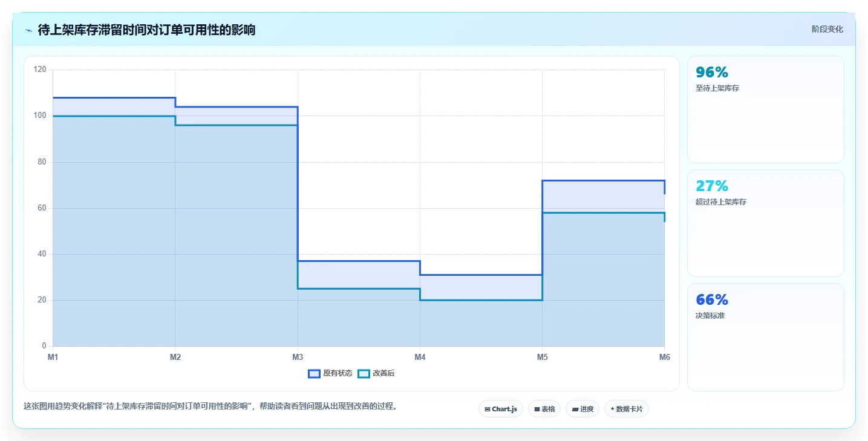Click the M4 x-axis label
The height and width of the screenshot is (441, 868).
pyautogui.click(x=420, y=358)
